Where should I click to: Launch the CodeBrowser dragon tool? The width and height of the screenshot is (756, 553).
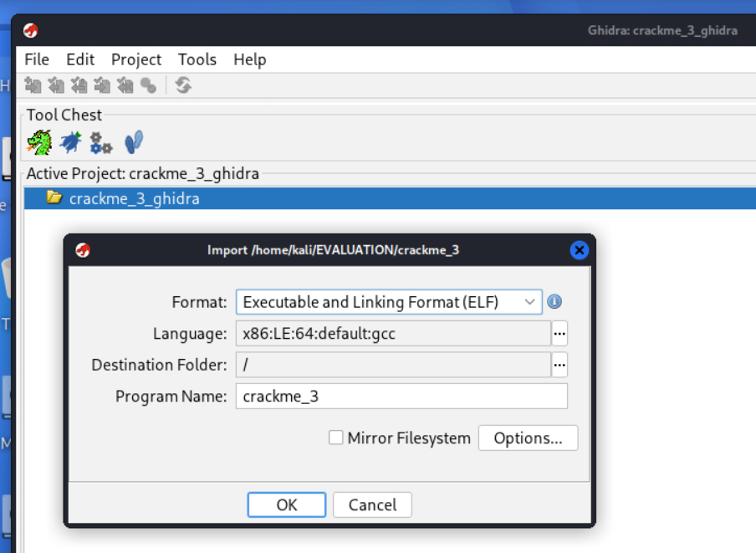tap(39, 143)
